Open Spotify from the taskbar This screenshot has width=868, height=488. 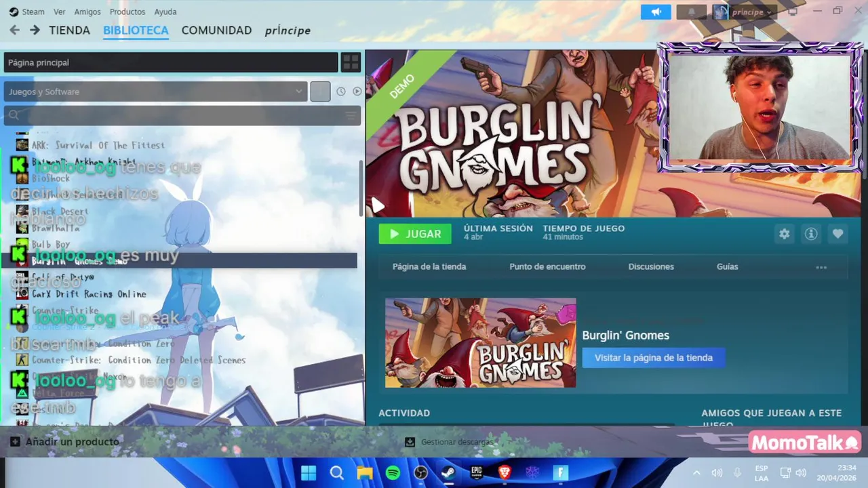393,472
